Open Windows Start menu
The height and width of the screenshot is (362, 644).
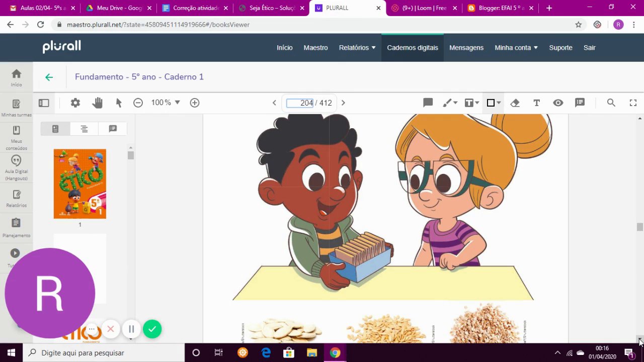(x=11, y=352)
